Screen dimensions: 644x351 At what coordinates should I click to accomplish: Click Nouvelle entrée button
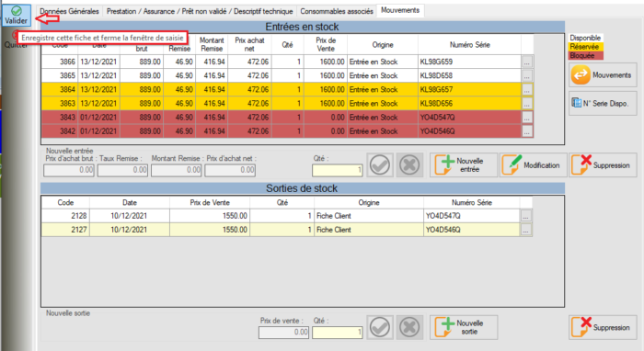coord(464,164)
